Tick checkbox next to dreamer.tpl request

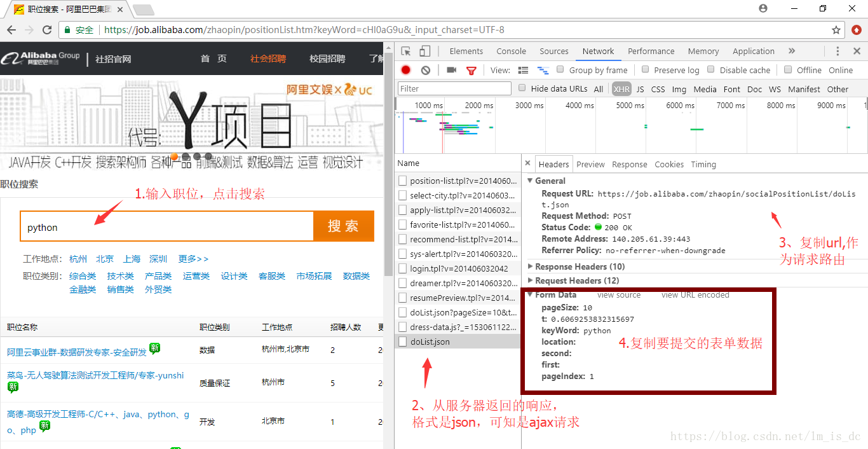pos(402,283)
